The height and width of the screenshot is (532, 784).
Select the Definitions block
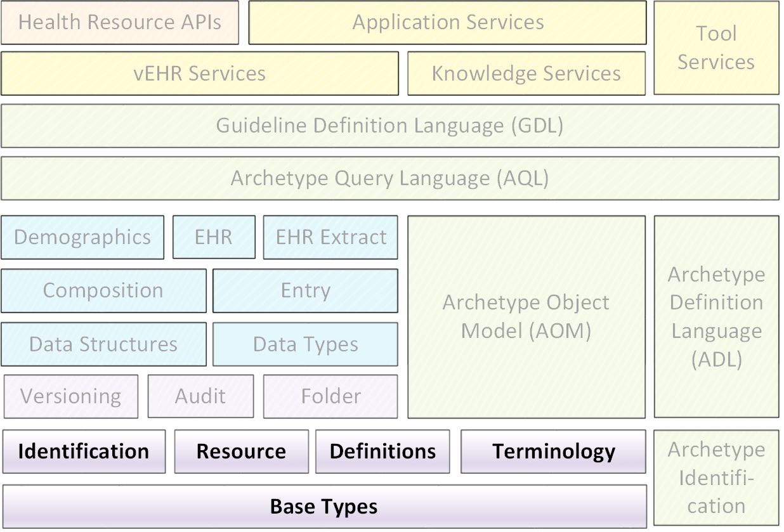click(x=382, y=451)
